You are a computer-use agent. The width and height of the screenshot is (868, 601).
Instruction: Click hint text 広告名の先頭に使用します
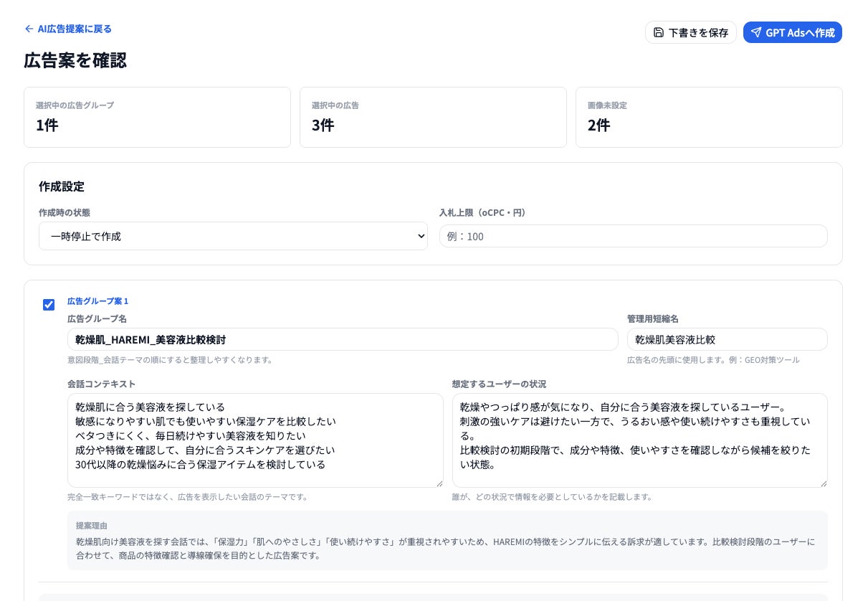click(713, 359)
